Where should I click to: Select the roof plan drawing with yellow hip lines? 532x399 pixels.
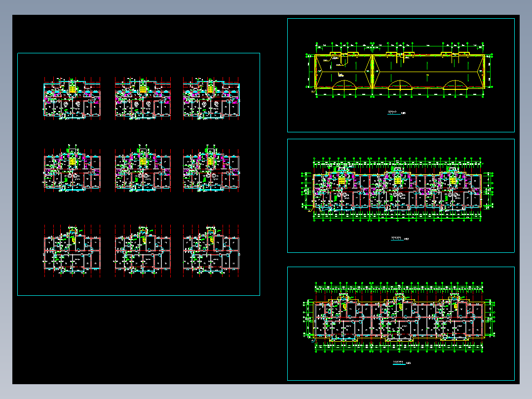pos(399,70)
